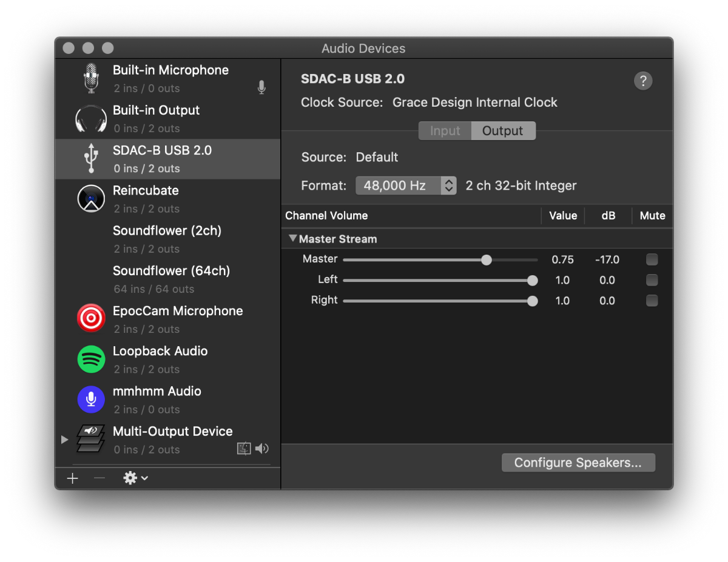Open the help question mark button

click(643, 81)
